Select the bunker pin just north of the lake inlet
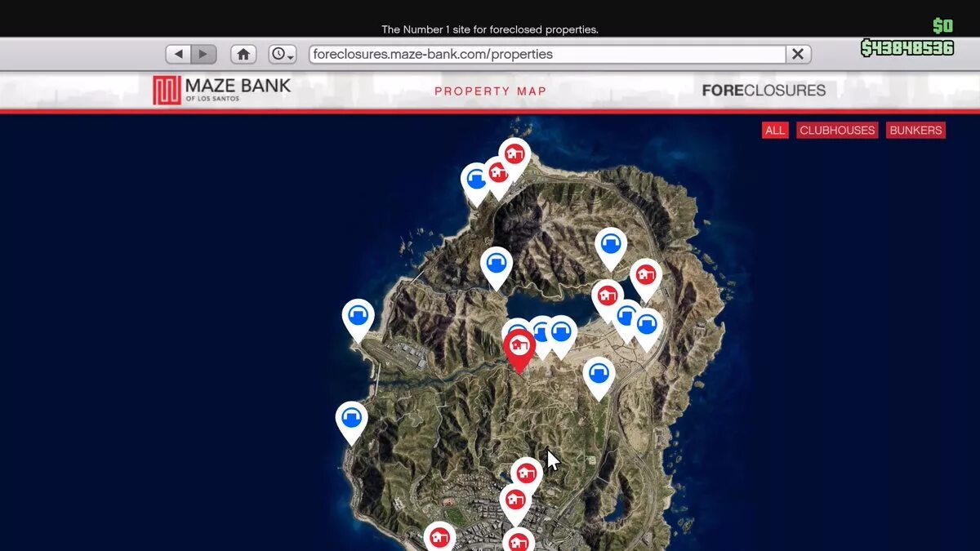 [497, 265]
